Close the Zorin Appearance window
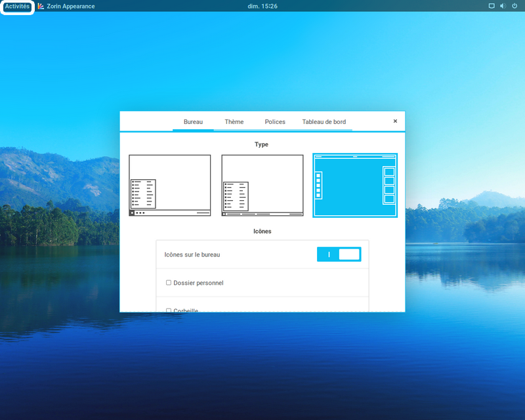Screen dimensions: 525x420 click(395, 121)
